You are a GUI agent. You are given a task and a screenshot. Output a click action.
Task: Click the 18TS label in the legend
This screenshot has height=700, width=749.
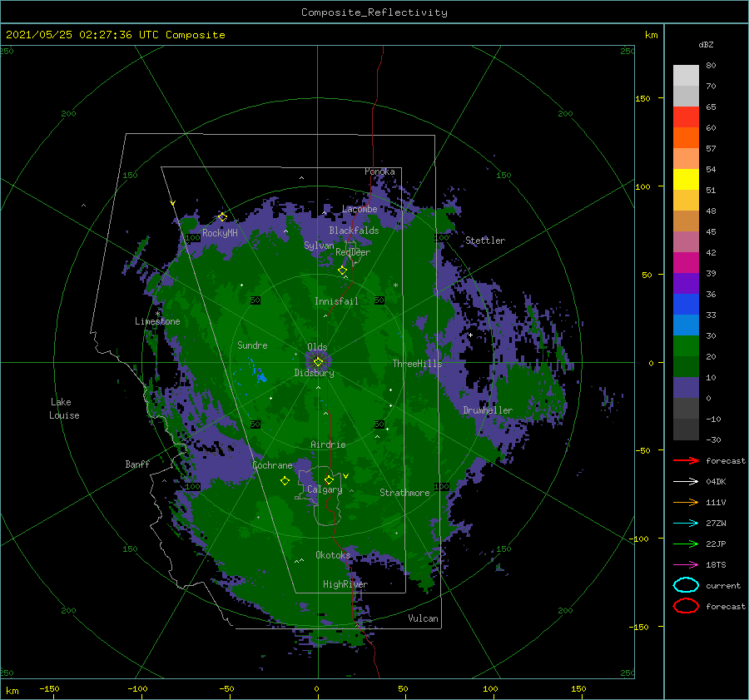tap(716, 565)
